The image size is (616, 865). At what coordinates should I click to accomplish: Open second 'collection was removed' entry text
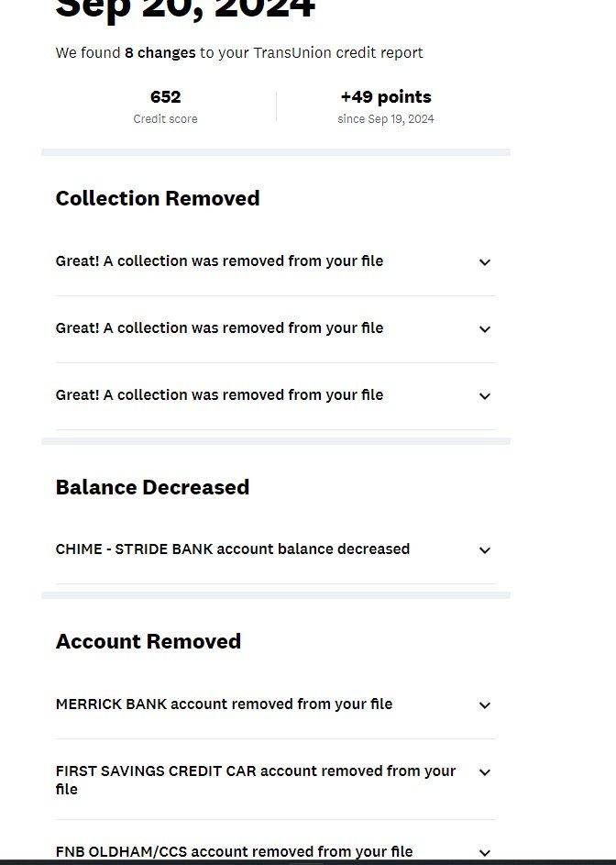219,328
